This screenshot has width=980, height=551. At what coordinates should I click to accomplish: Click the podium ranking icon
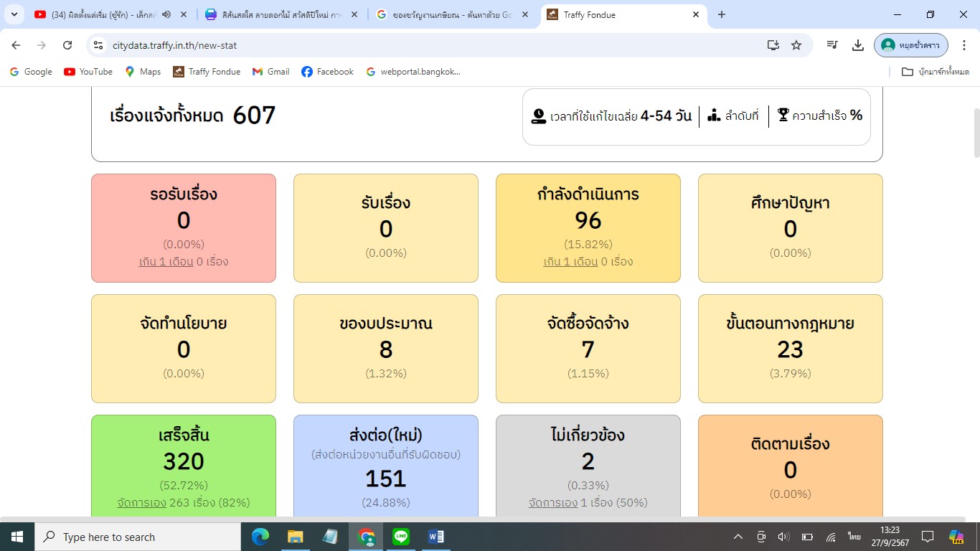714,115
